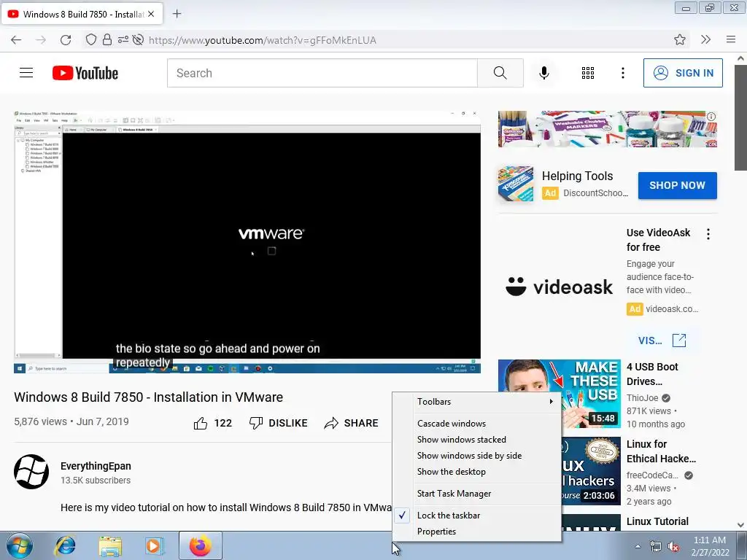
Task: Open the 4 USB Boot Drives thumbnail
Action: [x=560, y=394]
